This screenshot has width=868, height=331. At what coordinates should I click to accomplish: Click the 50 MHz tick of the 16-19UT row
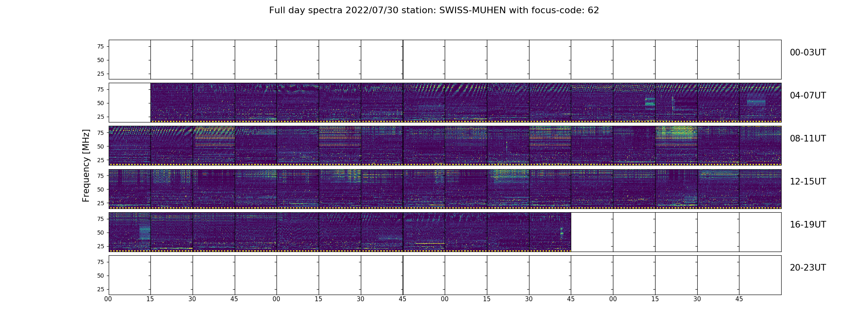[x=100, y=233]
